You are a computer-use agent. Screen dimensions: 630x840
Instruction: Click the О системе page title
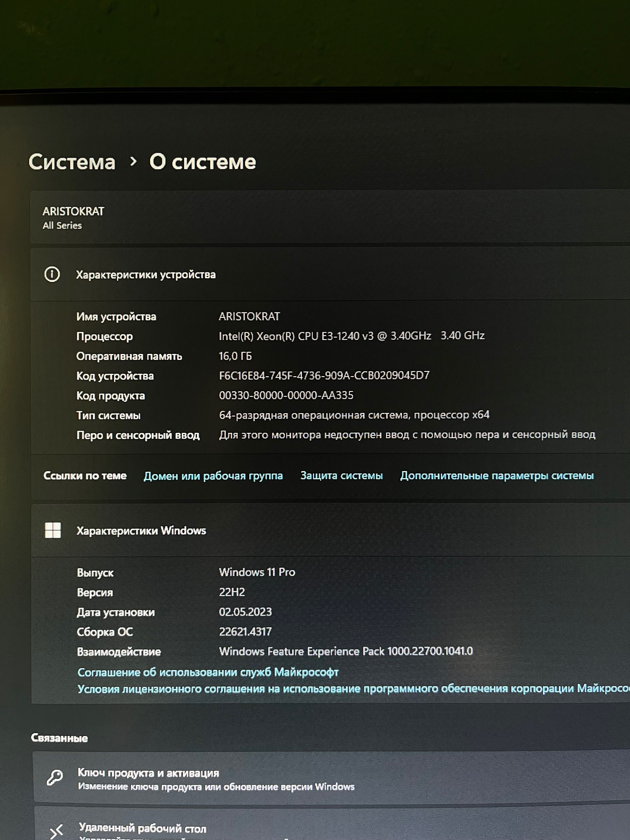[x=203, y=162]
